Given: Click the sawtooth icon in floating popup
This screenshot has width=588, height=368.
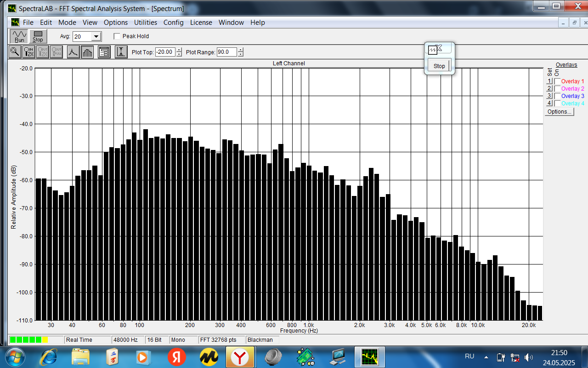Looking at the screenshot, I should [432, 49].
